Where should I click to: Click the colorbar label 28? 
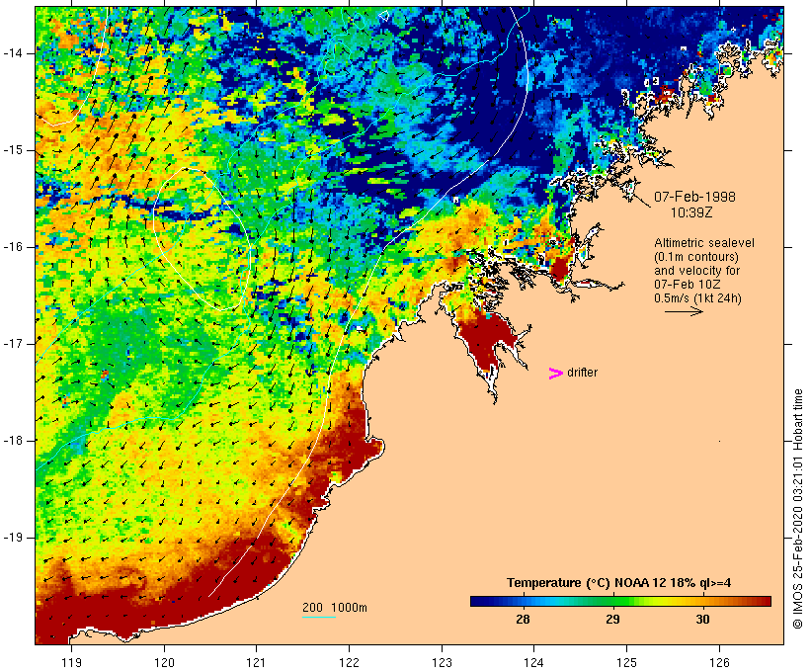[523, 620]
